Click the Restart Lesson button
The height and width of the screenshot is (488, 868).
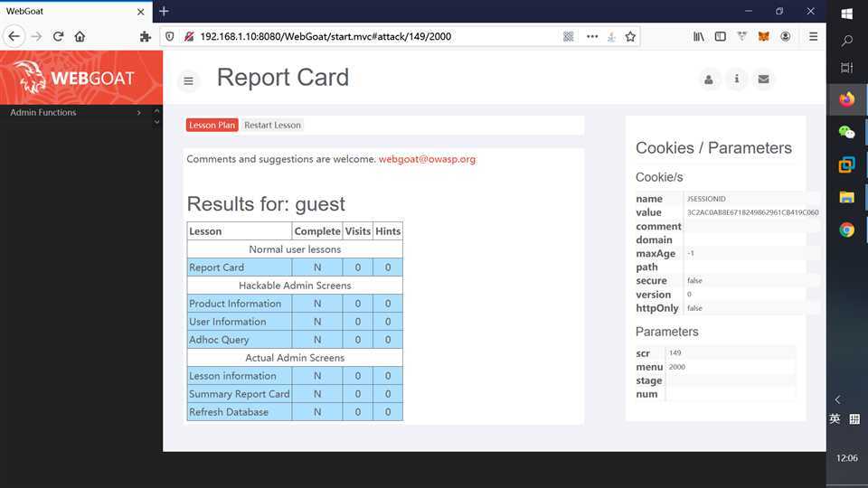coord(272,125)
